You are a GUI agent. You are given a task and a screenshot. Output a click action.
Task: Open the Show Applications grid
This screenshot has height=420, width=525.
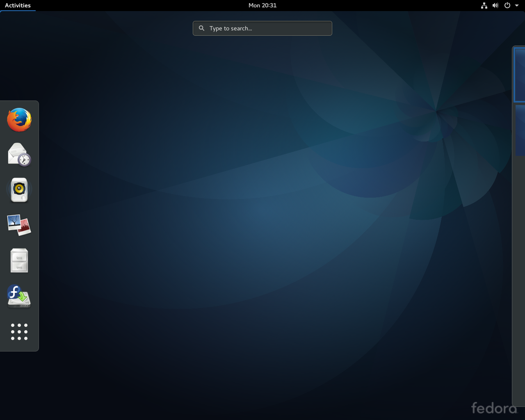coord(19,332)
